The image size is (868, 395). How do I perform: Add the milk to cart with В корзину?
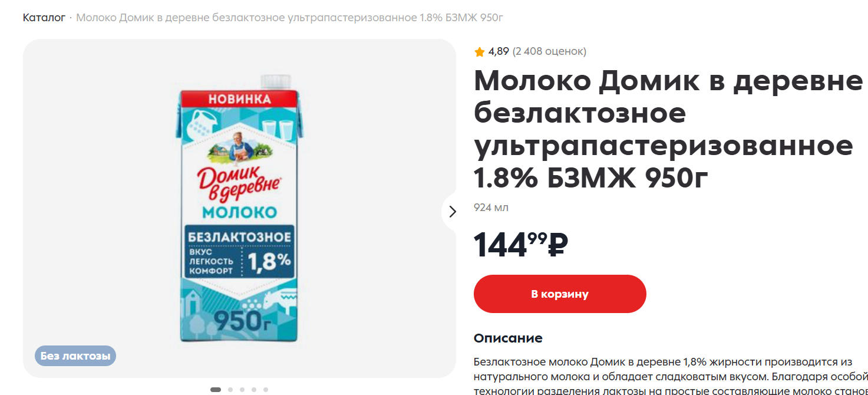(560, 294)
